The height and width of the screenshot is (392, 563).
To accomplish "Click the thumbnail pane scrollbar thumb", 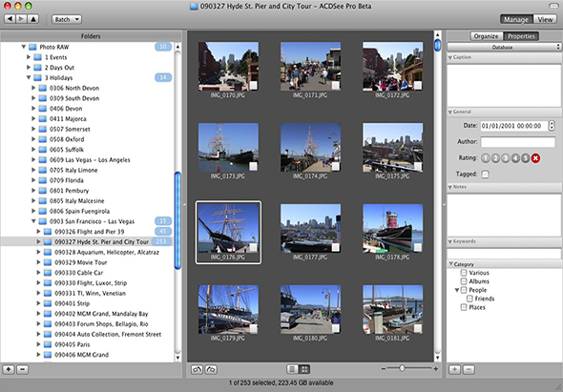I will (437, 45).
